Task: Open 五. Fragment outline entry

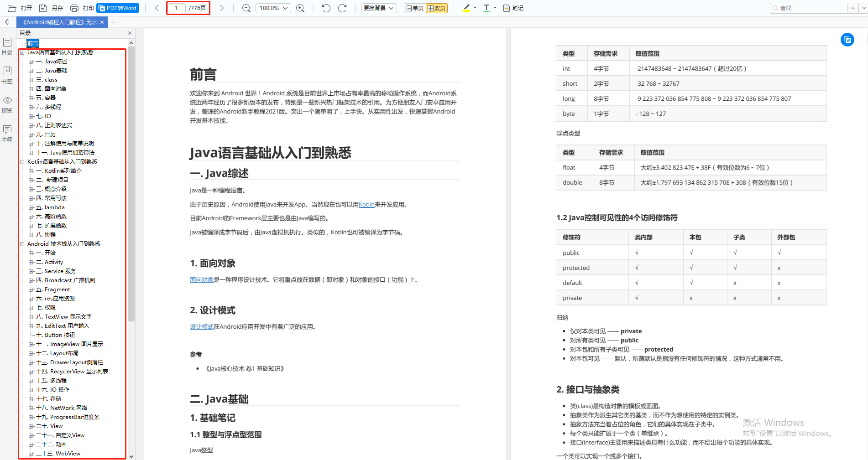Action: tap(53, 289)
